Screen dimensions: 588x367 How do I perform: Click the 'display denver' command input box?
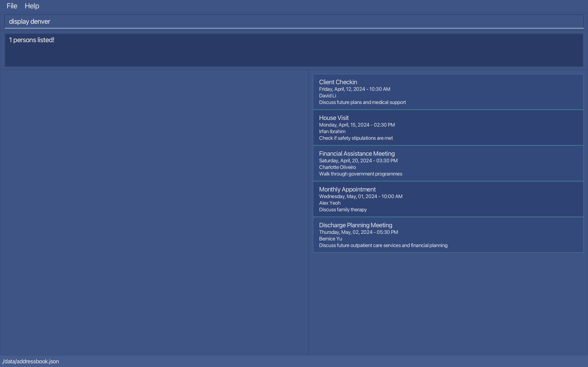pyautogui.click(x=294, y=21)
